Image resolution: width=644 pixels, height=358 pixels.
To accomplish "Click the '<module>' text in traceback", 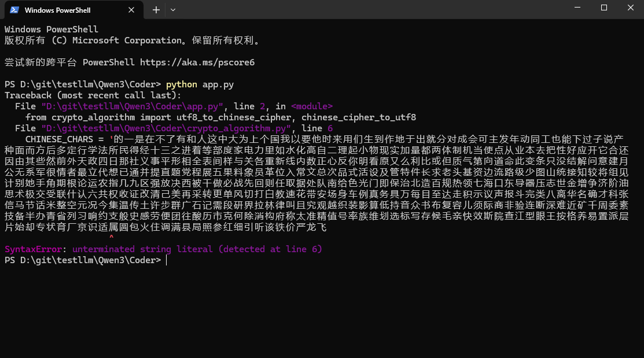I will tap(312, 106).
